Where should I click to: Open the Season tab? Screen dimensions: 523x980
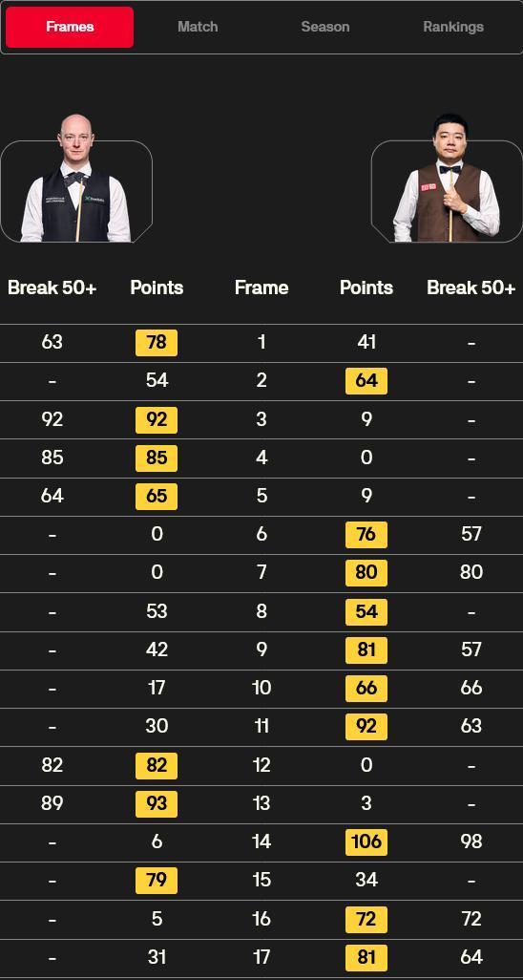pyautogui.click(x=324, y=27)
